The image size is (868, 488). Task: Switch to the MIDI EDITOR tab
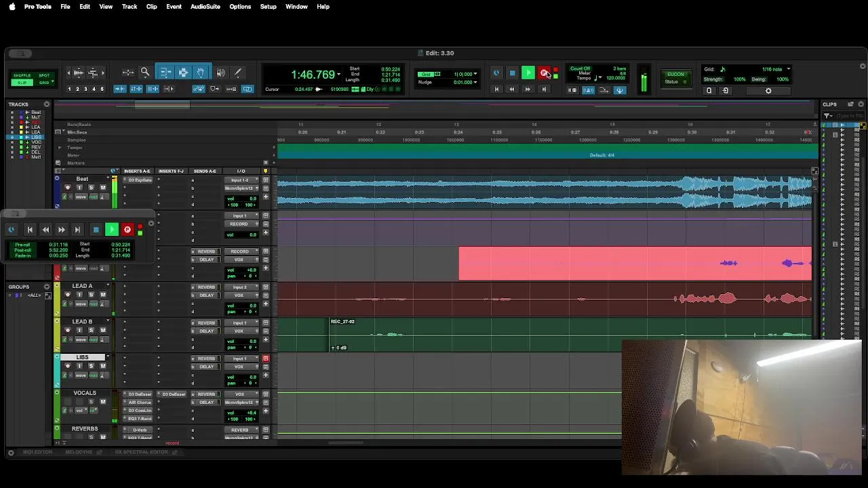[37, 452]
